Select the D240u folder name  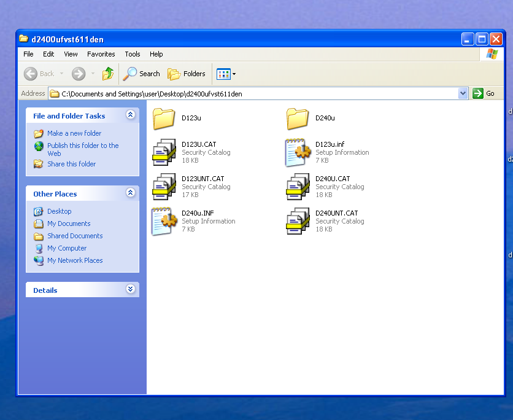[325, 118]
